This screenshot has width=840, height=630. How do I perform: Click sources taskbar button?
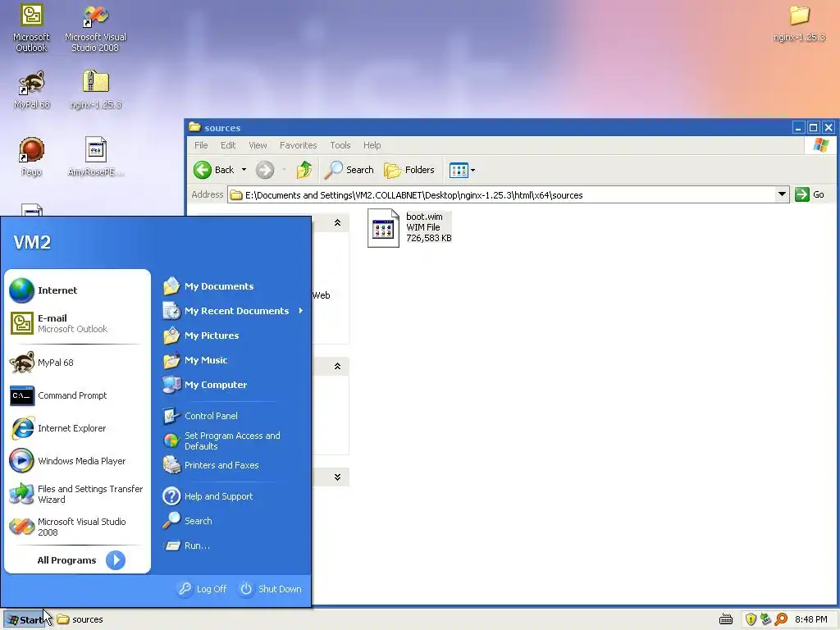click(80, 620)
